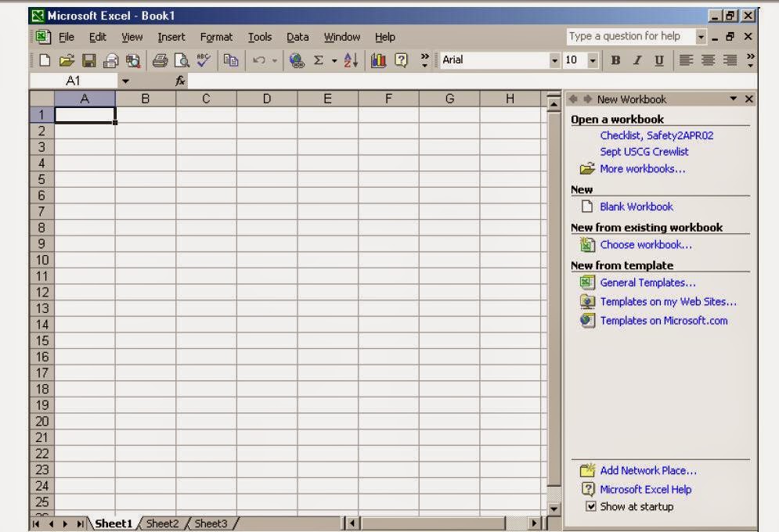Screen dimensions: 779x532
Task: Open the Undo history dropdown arrow
Action: click(274, 61)
